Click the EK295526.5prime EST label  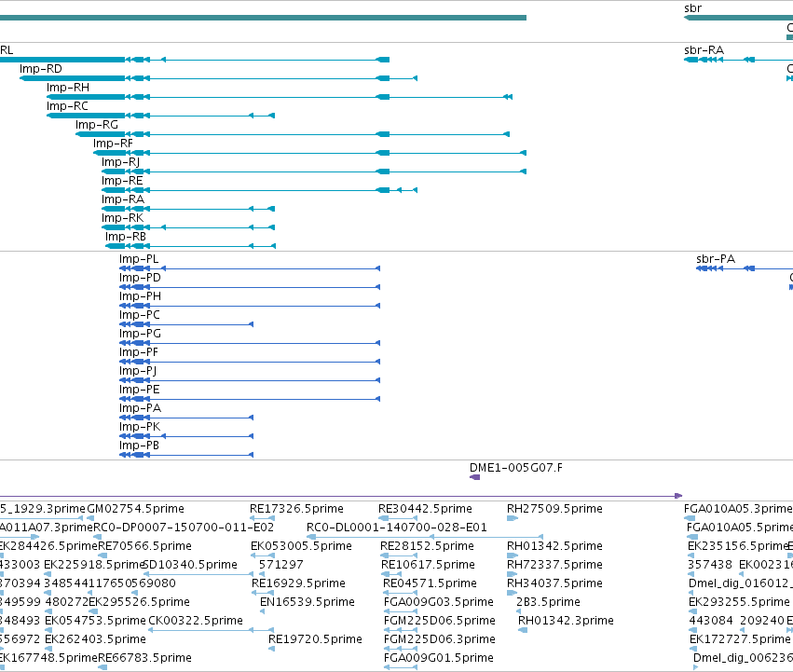point(139,602)
